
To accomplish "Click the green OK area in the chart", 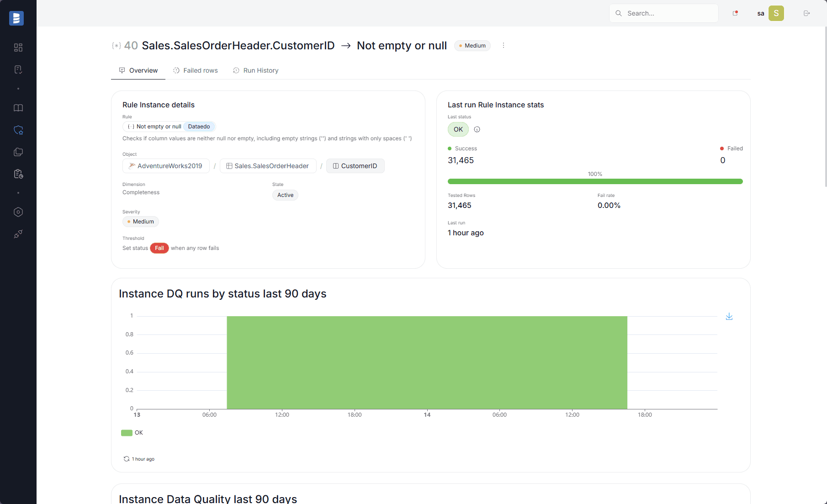I will coord(427,362).
